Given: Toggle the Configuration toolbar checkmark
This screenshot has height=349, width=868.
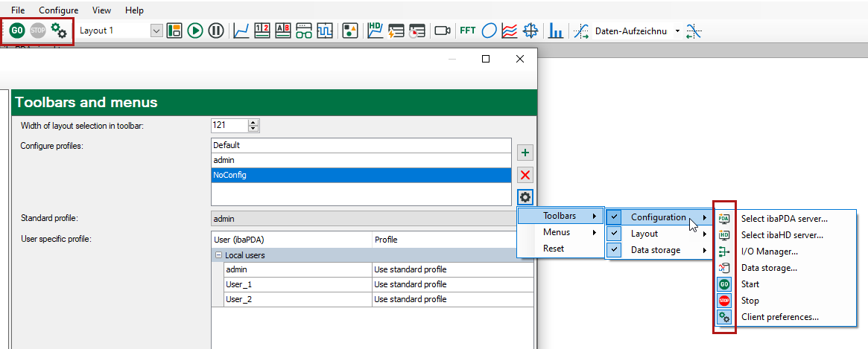Looking at the screenshot, I should point(614,217).
